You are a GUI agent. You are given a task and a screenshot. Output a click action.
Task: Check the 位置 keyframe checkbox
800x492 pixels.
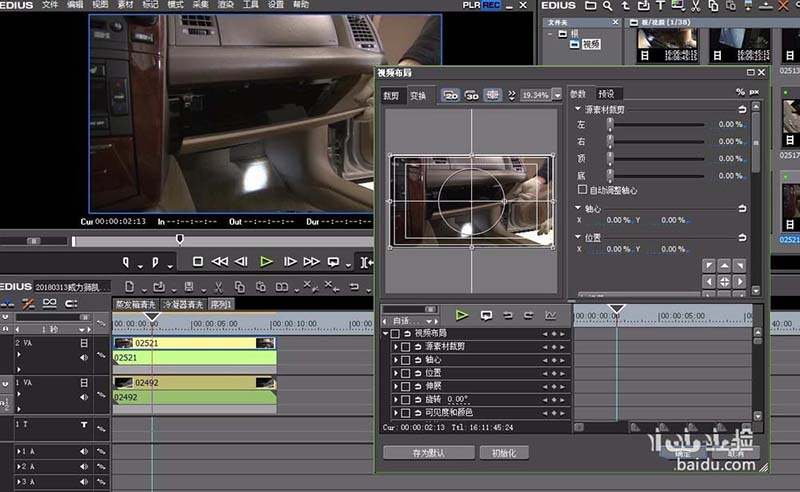tap(406, 372)
